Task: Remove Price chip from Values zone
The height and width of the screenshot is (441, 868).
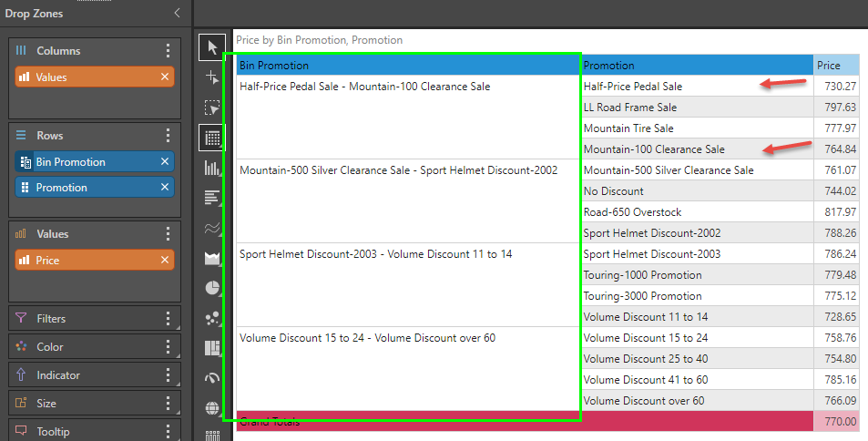Action: [165, 261]
